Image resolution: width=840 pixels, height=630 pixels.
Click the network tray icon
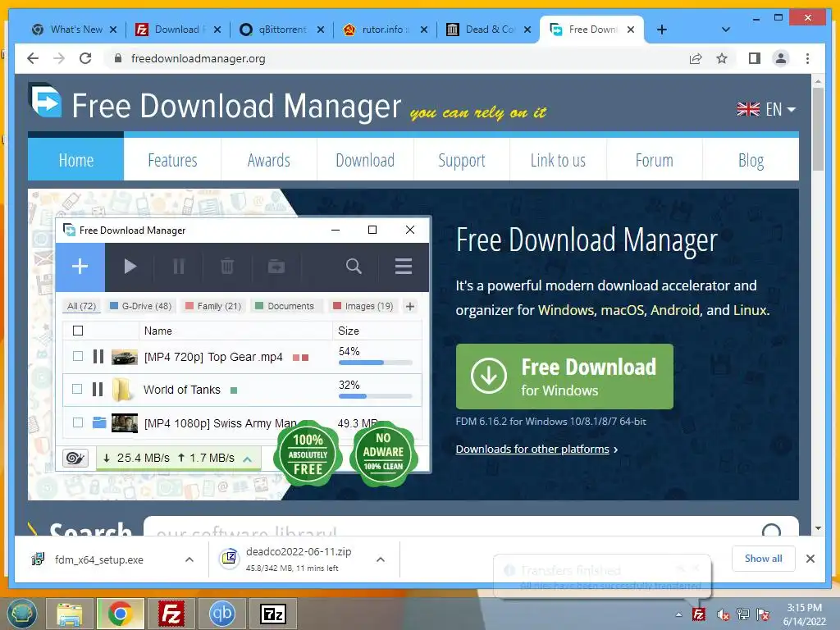tap(743, 614)
